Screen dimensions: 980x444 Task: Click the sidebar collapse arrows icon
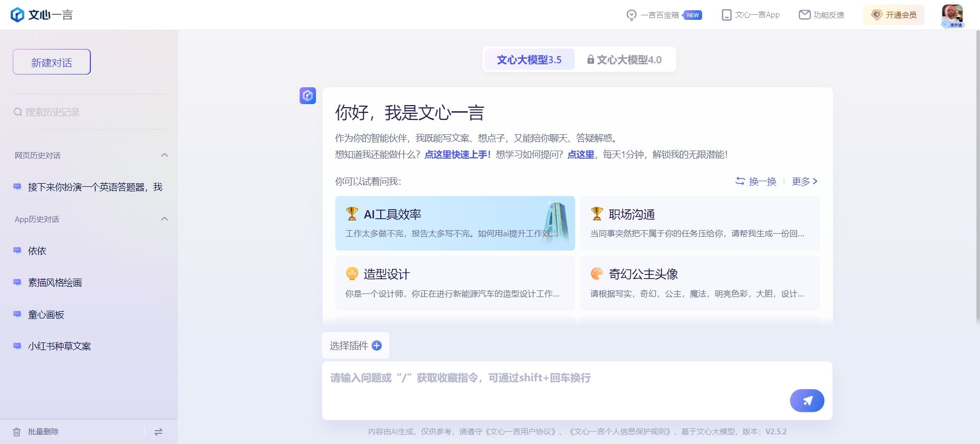click(158, 432)
